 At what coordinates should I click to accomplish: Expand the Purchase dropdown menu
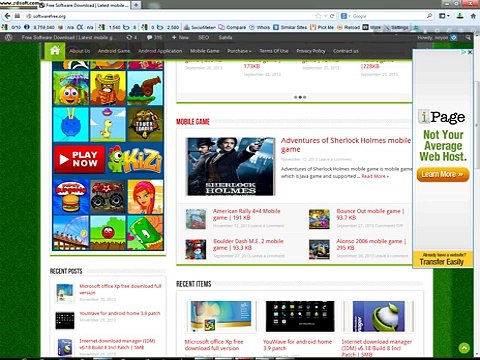(x=239, y=51)
